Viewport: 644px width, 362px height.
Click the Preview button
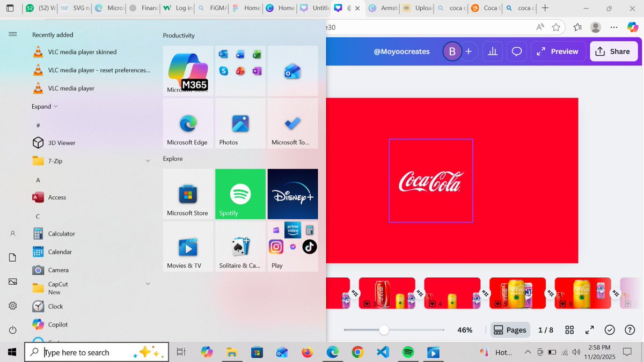point(558,51)
